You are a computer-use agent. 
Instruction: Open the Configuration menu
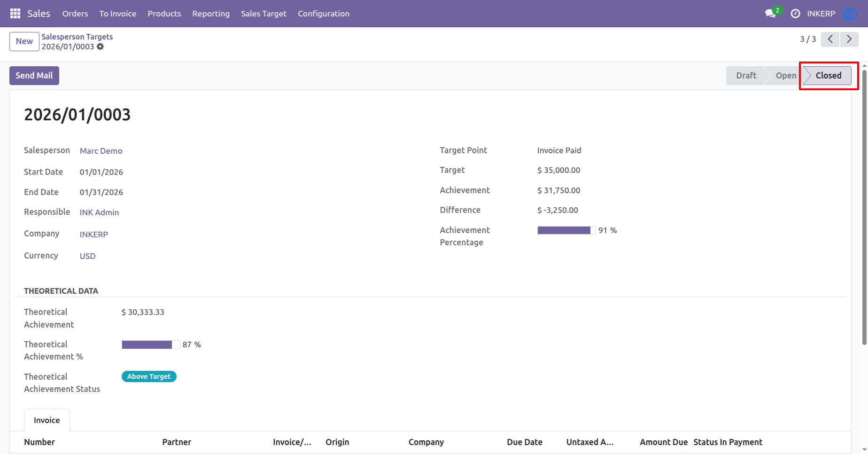point(324,14)
